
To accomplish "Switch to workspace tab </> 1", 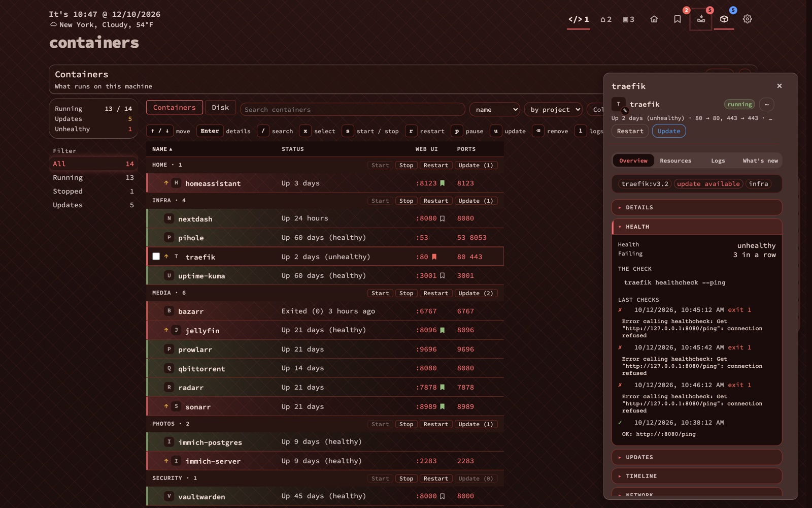I will pyautogui.click(x=579, y=19).
